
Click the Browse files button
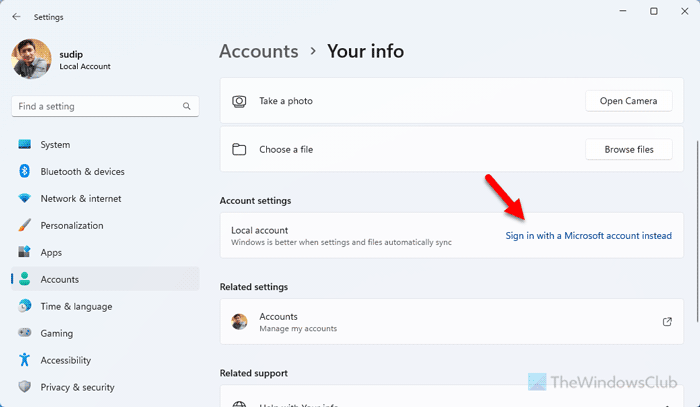click(x=629, y=149)
